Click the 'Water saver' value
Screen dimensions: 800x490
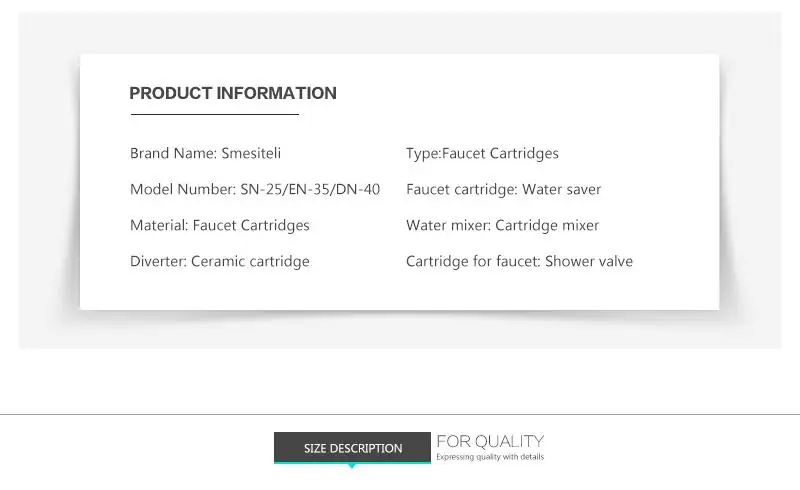[x=562, y=190]
